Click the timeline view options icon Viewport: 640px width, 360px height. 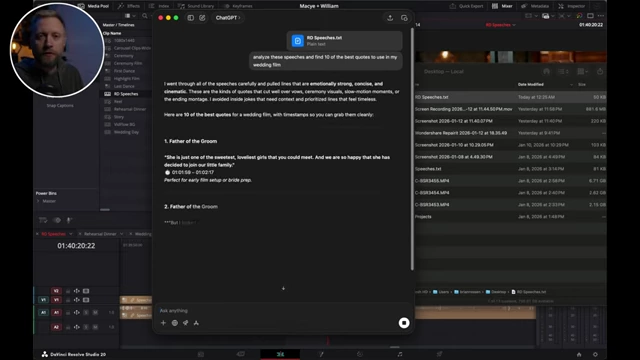[x=43, y=220]
